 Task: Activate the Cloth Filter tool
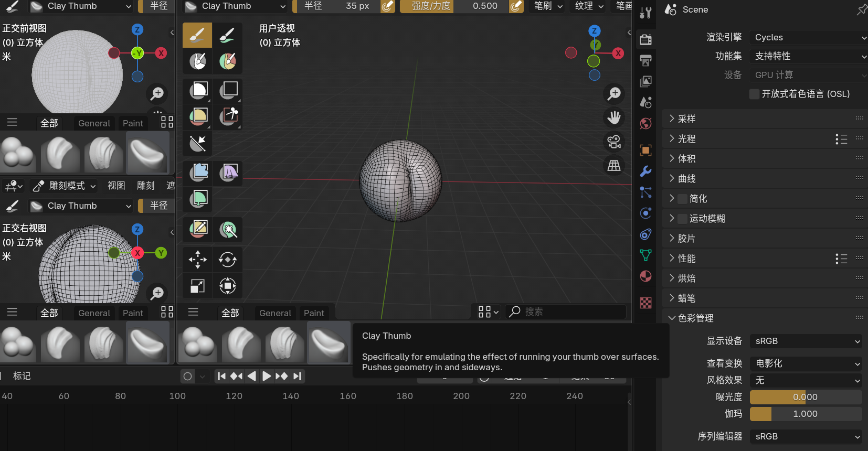[227, 172]
